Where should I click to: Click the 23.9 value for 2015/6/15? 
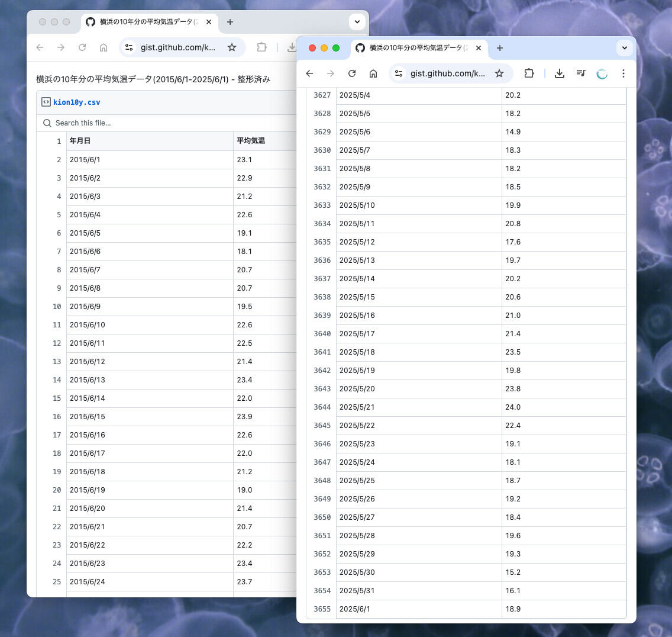[244, 417]
